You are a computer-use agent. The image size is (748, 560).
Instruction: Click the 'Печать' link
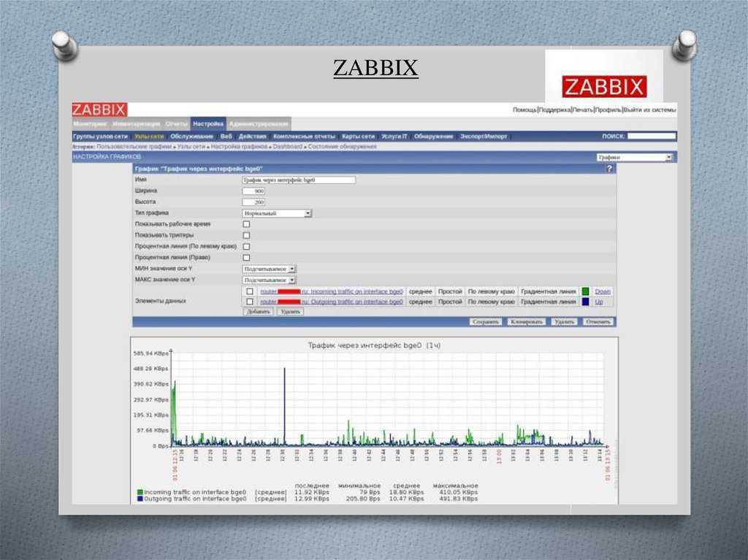coord(582,110)
